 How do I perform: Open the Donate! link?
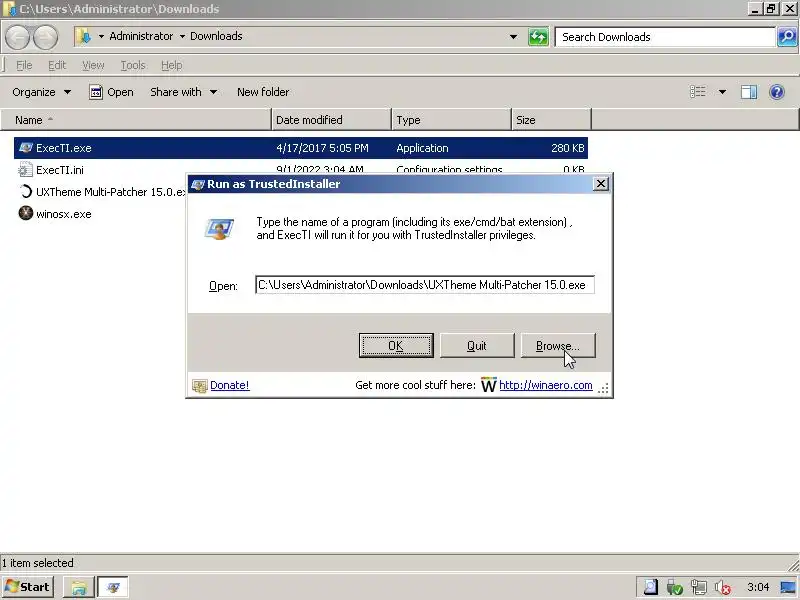click(230, 385)
